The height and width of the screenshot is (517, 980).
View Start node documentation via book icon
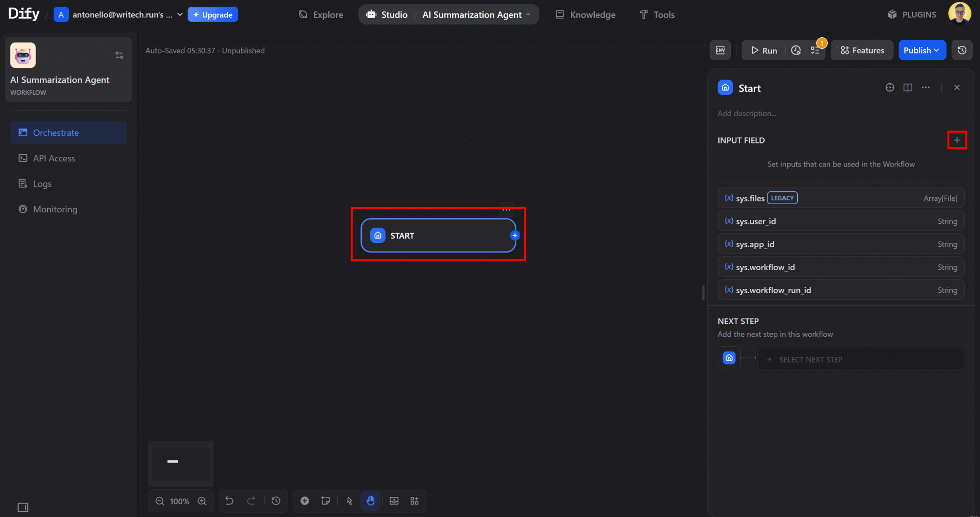[907, 88]
